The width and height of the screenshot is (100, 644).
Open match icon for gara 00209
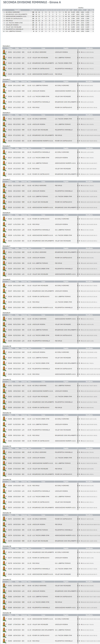[x=4, y=102]
